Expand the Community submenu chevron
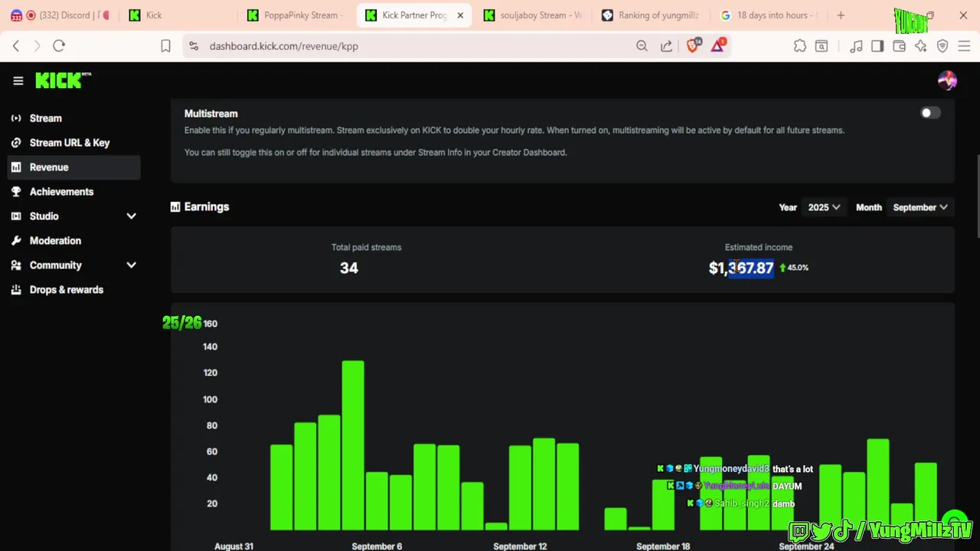 pos(131,265)
